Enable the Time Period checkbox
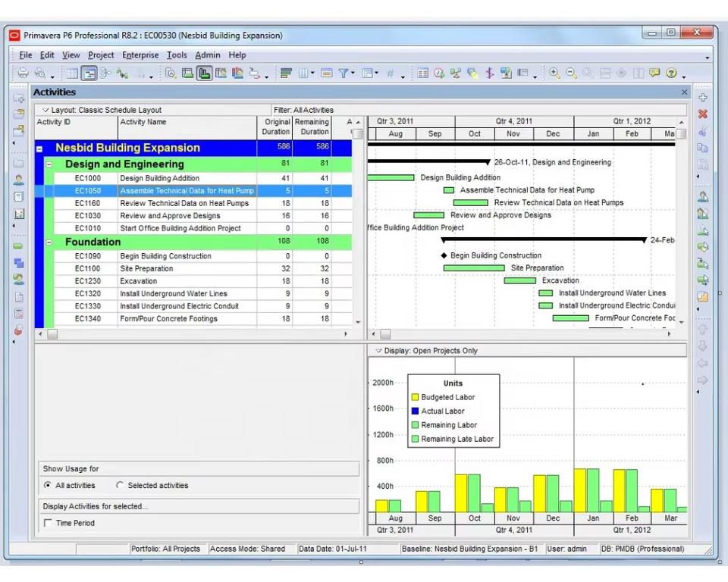The width and height of the screenshot is (728, 582). [x=47, y=523]
